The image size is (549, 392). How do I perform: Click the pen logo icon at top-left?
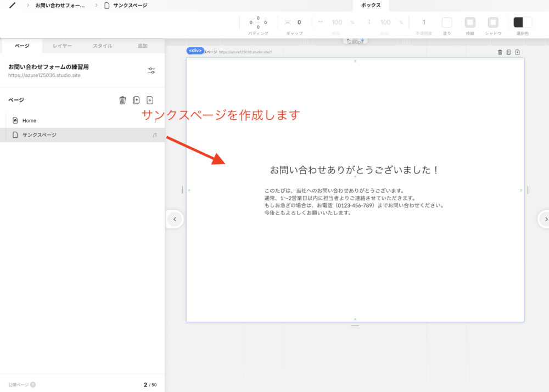click(12, 5)
